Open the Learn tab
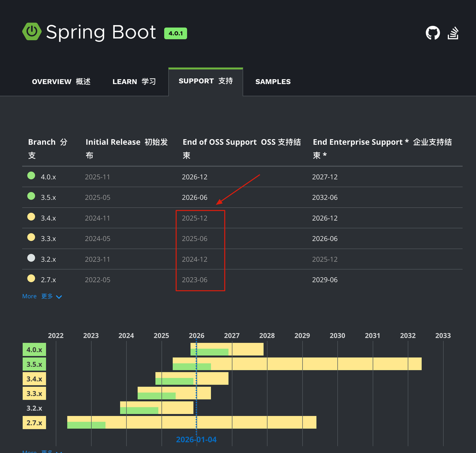 coord(134,81)
